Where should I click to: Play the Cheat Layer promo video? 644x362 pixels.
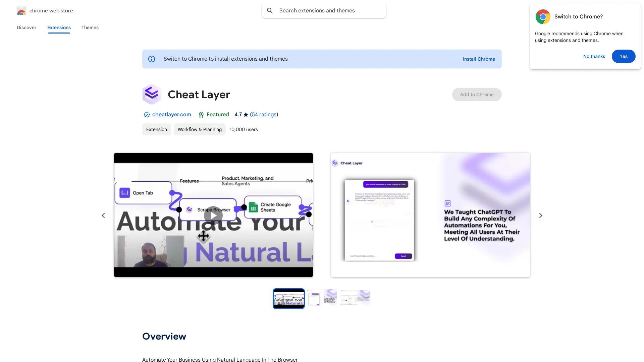pos(213,215)
